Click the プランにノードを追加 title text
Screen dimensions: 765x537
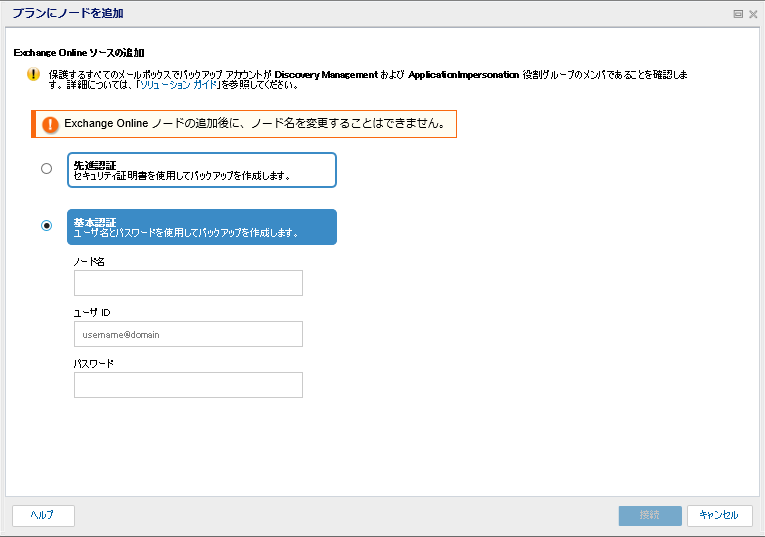point(68,13)
